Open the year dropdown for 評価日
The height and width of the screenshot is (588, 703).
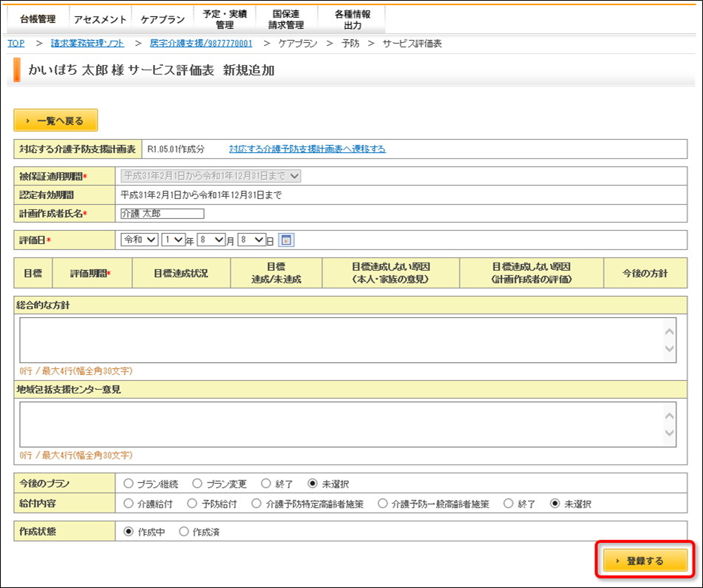coord(174,240)
